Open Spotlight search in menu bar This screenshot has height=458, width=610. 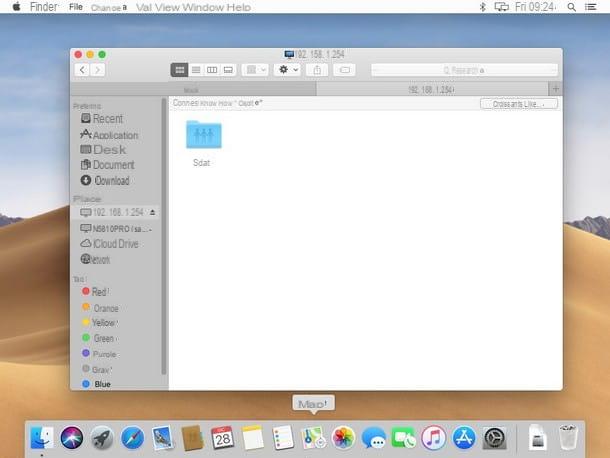point(571,7)
